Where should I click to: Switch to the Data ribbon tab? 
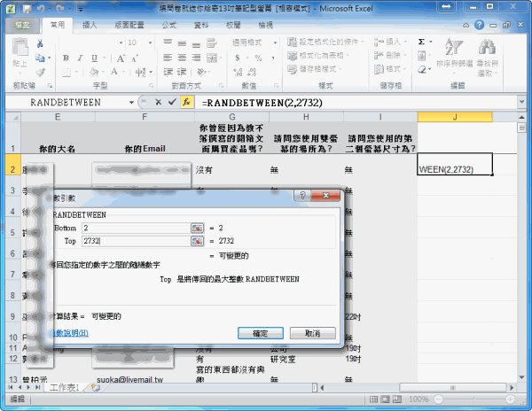click(201, 25)
